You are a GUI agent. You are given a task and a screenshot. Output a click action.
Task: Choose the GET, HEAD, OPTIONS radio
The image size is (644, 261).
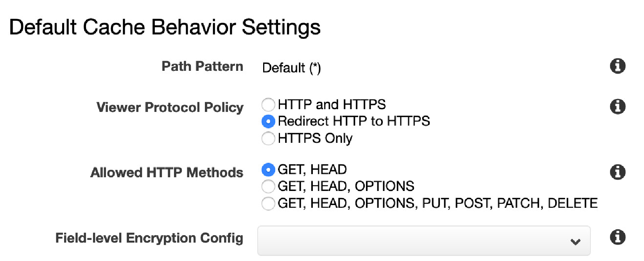(x=268, y=186)
